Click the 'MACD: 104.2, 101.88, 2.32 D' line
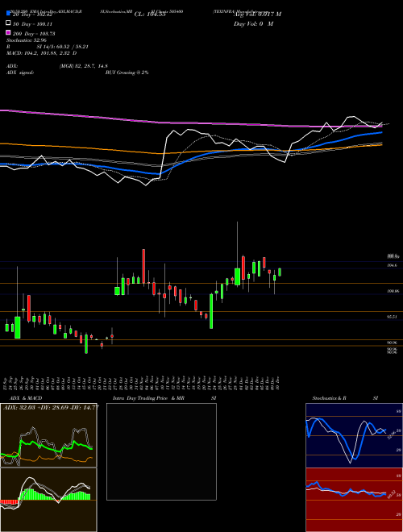 tap(41, 53)
